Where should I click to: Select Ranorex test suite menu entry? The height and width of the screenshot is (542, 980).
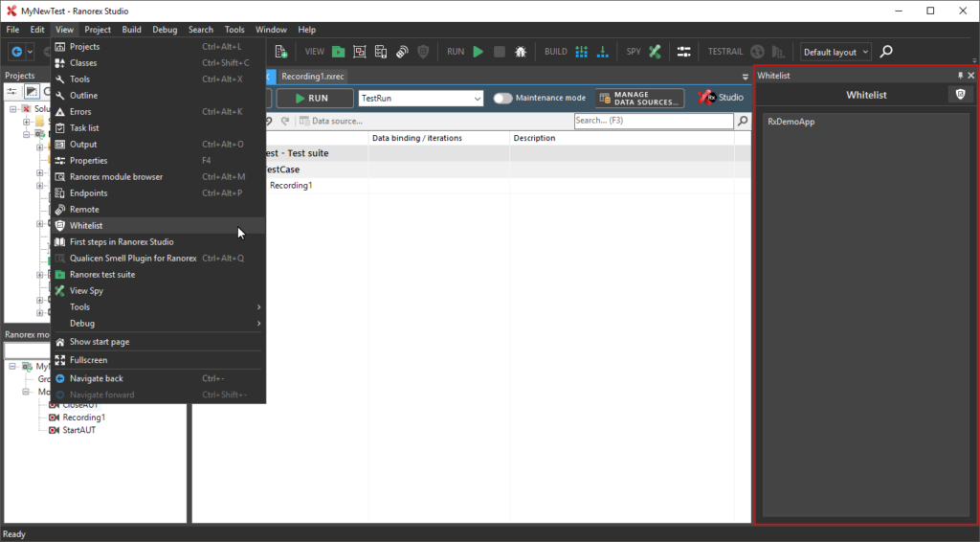158,274
